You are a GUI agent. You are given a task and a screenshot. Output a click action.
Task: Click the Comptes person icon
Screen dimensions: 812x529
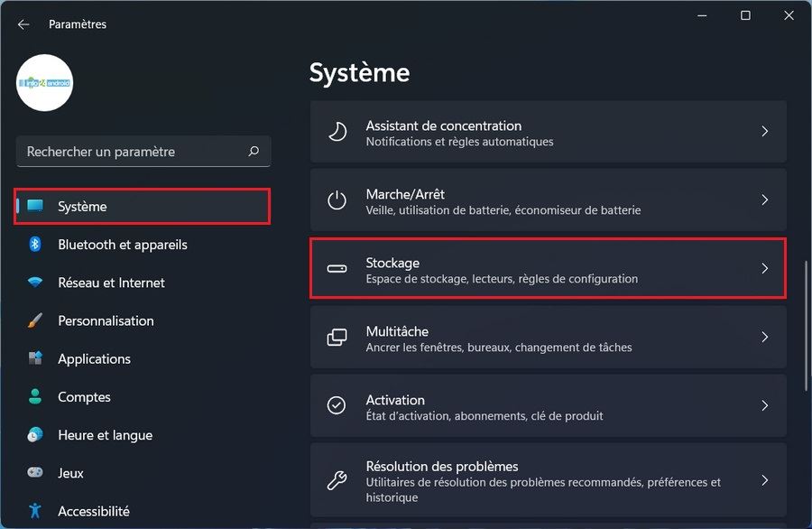(35, 396)
